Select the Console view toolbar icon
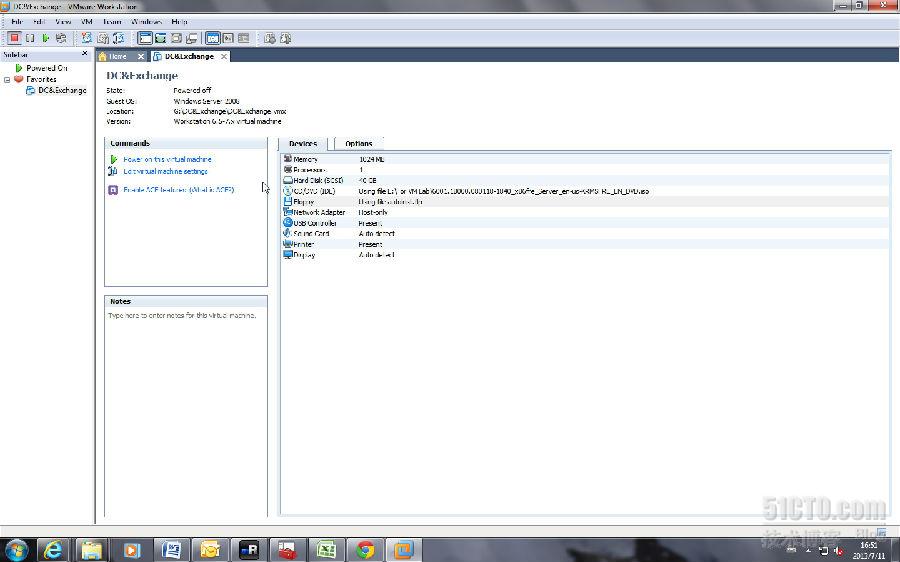Image resolution: width=900 pixels, height=562 pixels. click(228, 38)
